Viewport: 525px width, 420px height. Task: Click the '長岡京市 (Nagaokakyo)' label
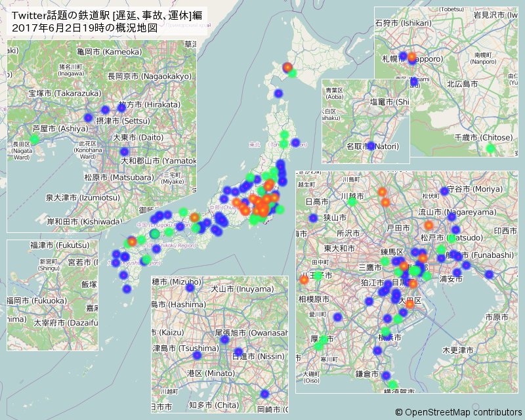[x=150, y=76]
